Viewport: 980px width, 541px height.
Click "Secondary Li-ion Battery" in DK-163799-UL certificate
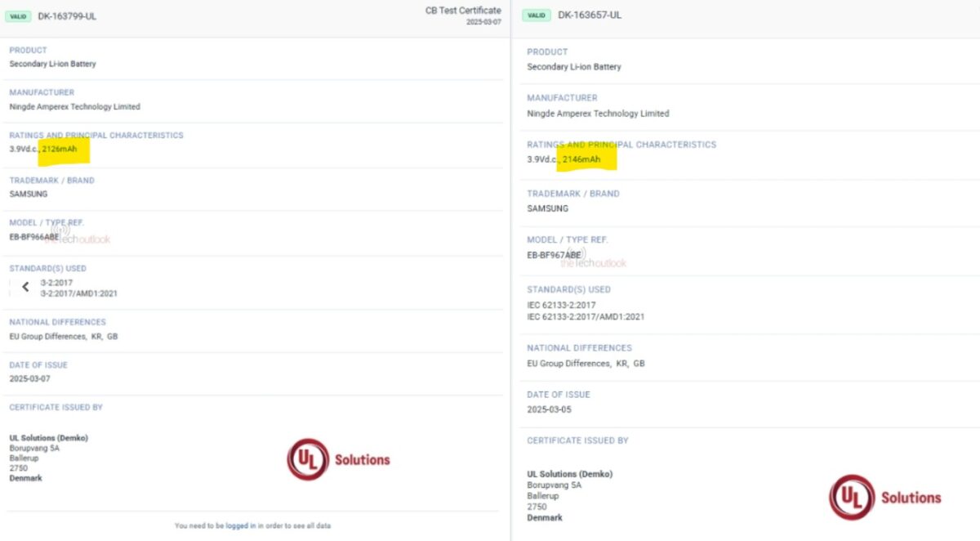tap(52, 64)
